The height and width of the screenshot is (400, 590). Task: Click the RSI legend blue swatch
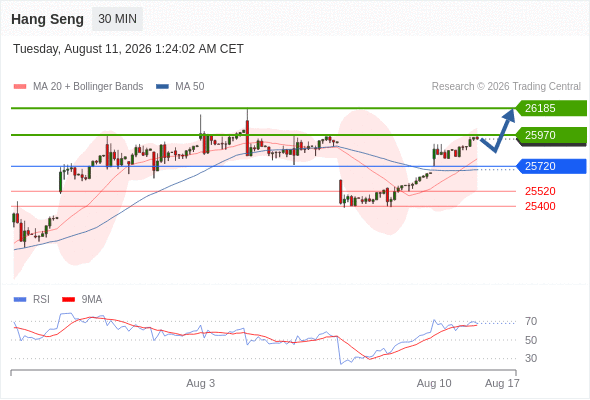point(20,300)
